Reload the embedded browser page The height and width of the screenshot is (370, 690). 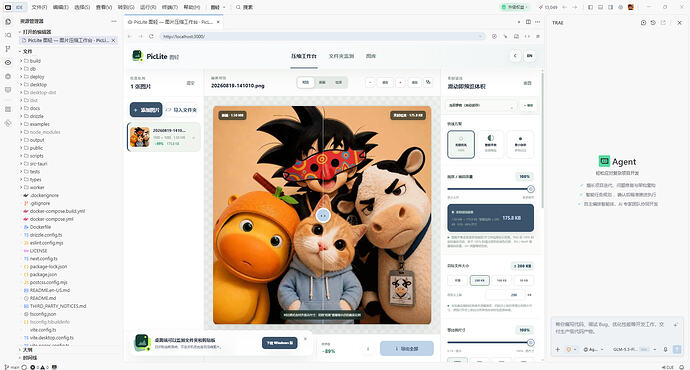151,37
